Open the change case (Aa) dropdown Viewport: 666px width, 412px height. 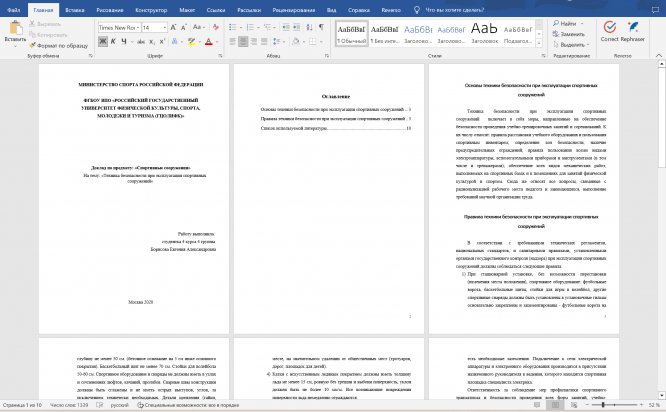[x=199, y=28]
